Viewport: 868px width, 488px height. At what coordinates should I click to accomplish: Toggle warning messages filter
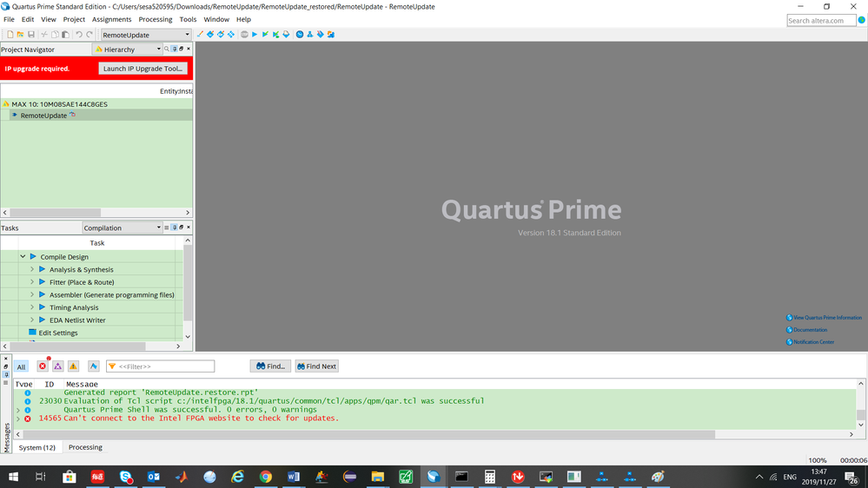click(x=73, y=366)
